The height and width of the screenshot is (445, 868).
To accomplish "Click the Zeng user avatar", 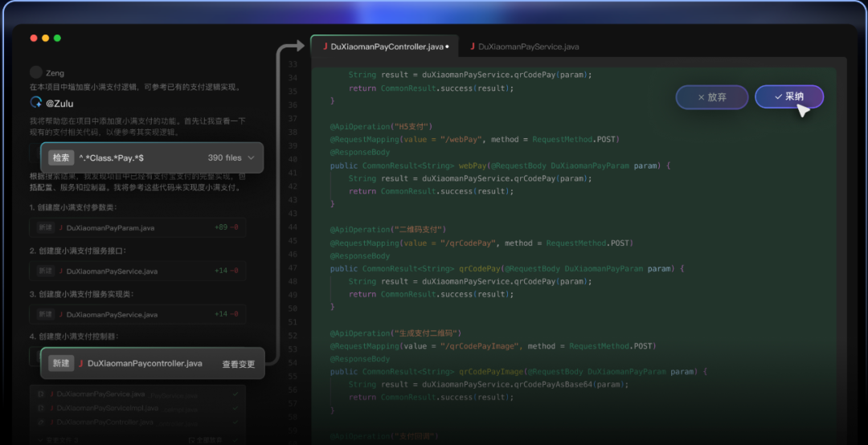I will coord(35,71).
